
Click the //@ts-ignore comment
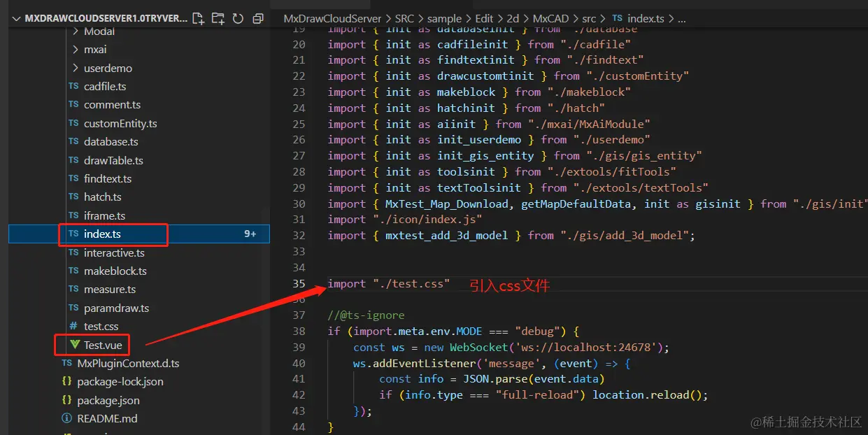pos(366,315)
